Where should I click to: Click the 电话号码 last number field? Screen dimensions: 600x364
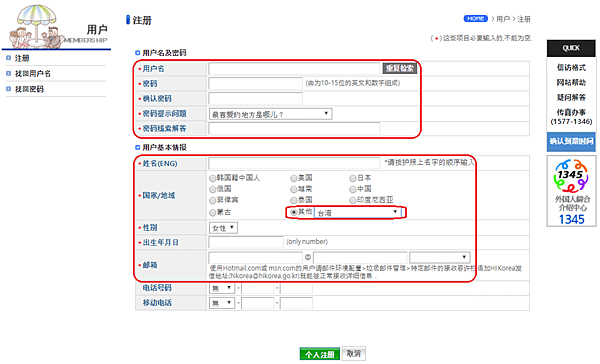tap(297, 288)
